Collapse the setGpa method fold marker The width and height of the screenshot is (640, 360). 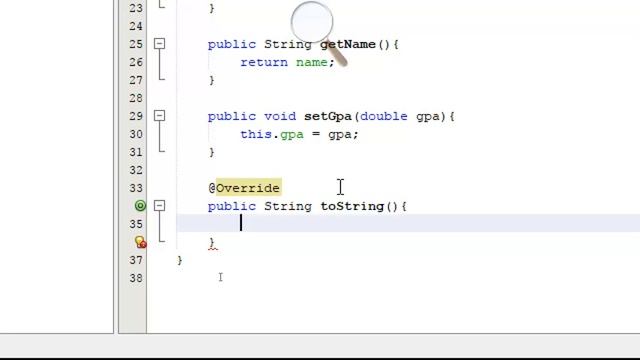160,116
